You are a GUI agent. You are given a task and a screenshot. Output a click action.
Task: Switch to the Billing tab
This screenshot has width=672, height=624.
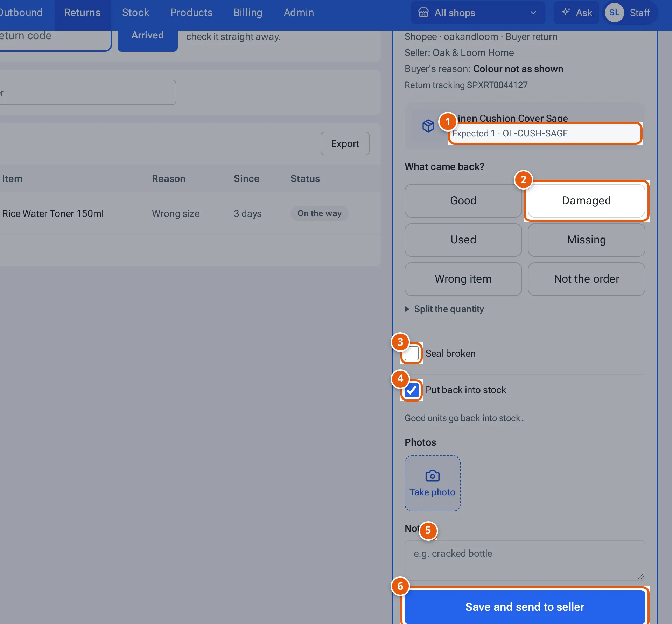248,13
